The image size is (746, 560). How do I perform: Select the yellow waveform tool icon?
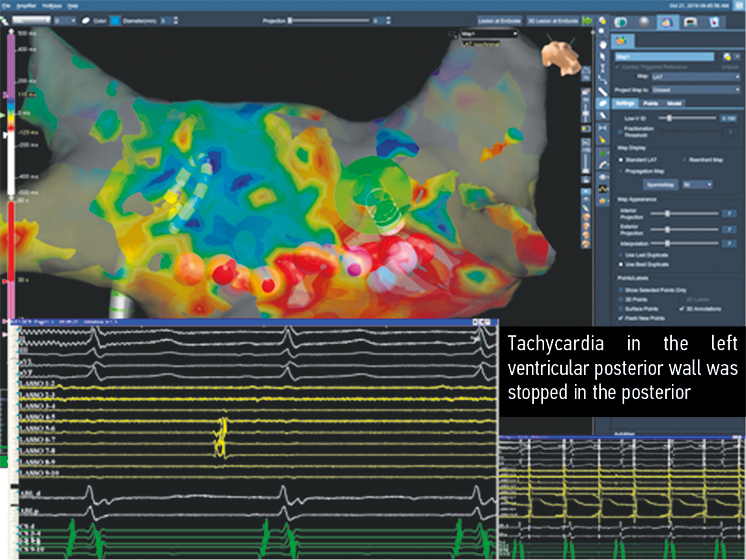(603, 189)
